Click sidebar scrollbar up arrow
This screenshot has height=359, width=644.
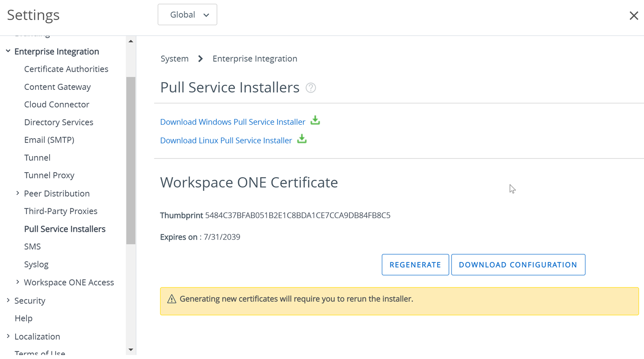coord(131,41)
